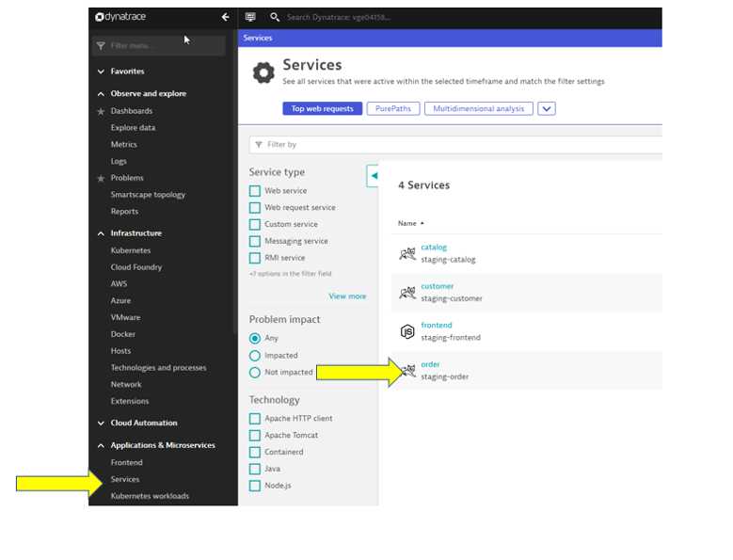Enable the Web service checkbox
733x560 pixels.
tap(255, 191)
